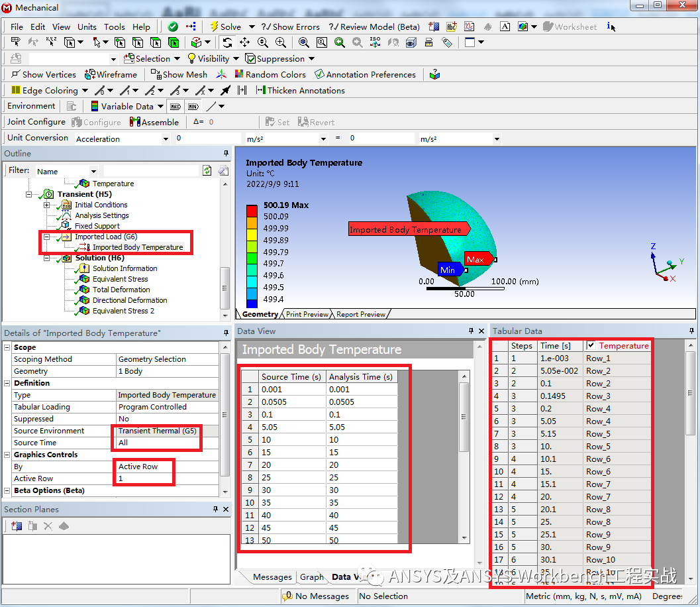
Task: Refresh the outline filter search icon
Action: (x=207, y=170)
